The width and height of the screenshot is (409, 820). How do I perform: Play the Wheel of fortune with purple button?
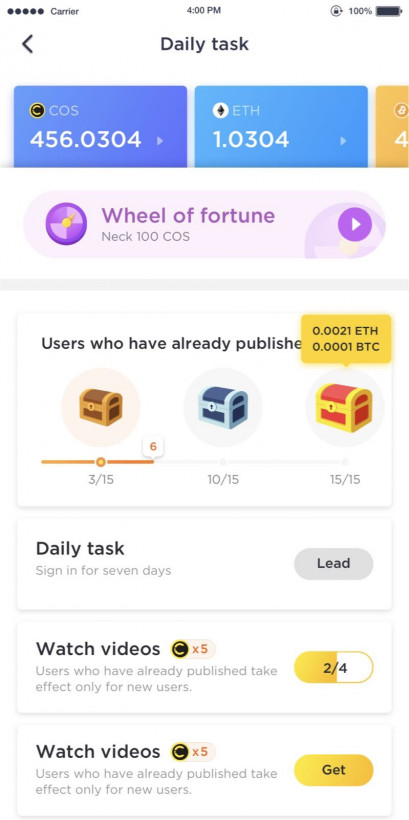[355, 224]
